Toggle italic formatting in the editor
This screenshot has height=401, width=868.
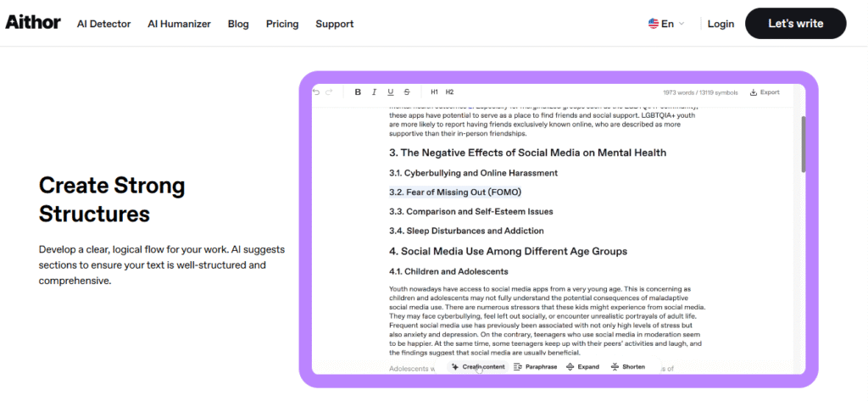click(x=374, y=92)
